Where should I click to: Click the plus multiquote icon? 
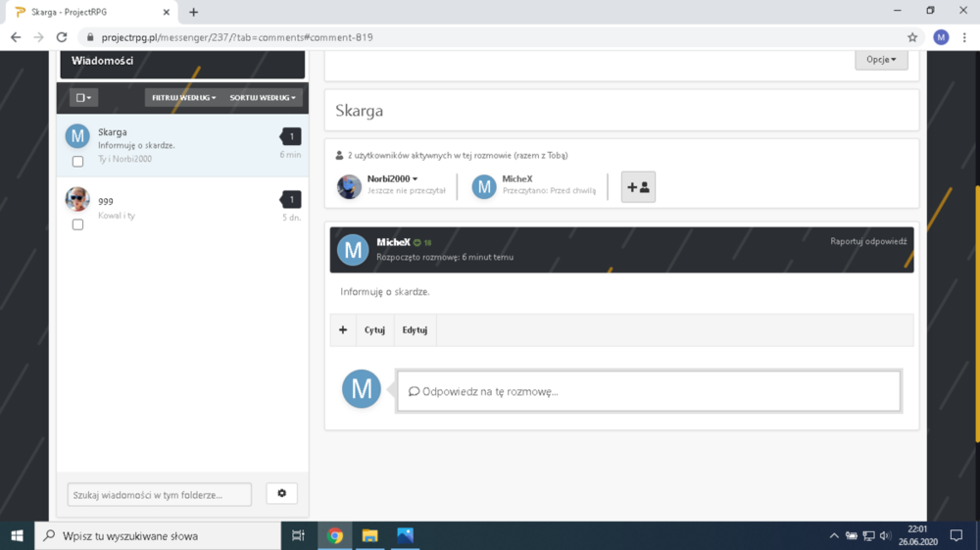pyautogui.click(x=342, y=330)
